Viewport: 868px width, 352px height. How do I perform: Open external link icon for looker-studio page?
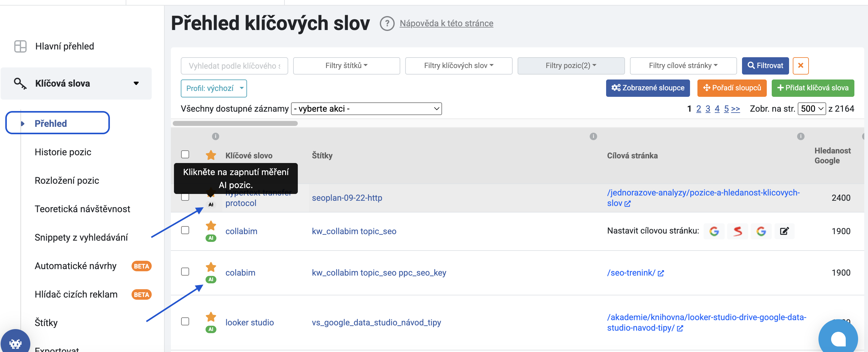click(680, 328)
